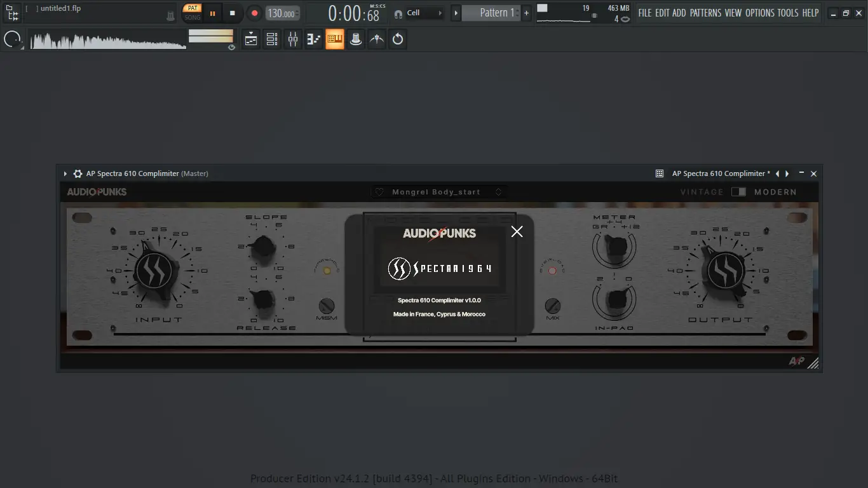Turn the INPUT gain knob
This screenshot has width=868, height=488.
pyautogui.click(x=154, y=272)
